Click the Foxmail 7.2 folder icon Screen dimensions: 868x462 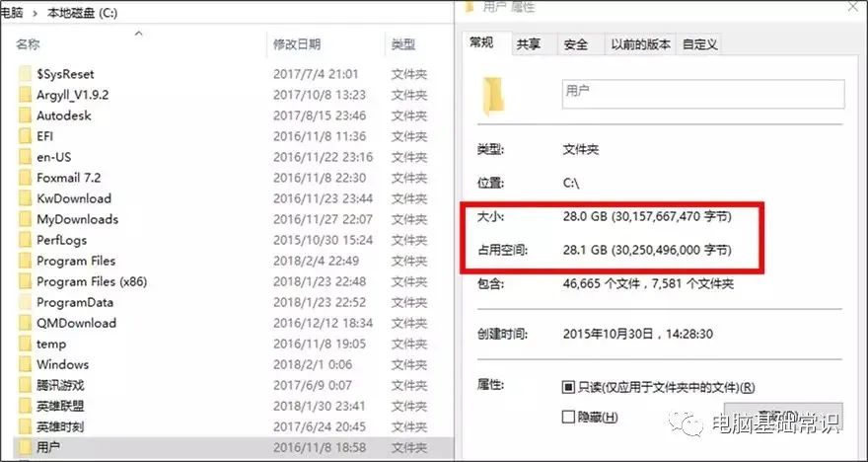pos(25,178)
